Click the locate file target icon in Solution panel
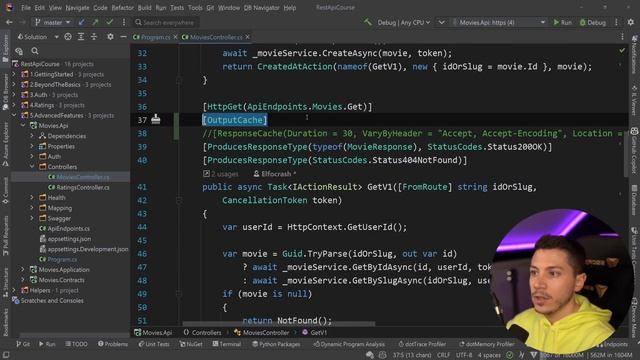This screenshot has height=360, width=640. (x=68, y=37)
